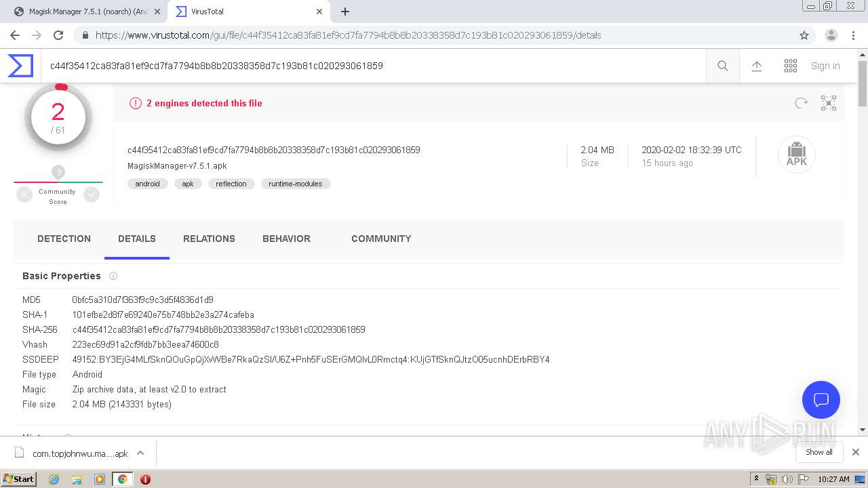
Task: Click the SHA-1 hash value
Action: pyautogui.click(x=163, y=314)
